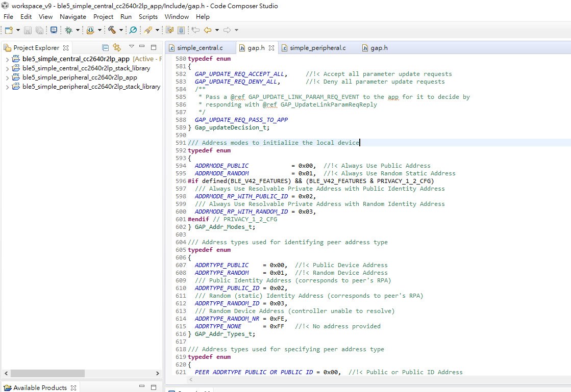Click the Back navigation yellow arrow
The width and height of the screenshot is (571, 392).
click(207, 30)
